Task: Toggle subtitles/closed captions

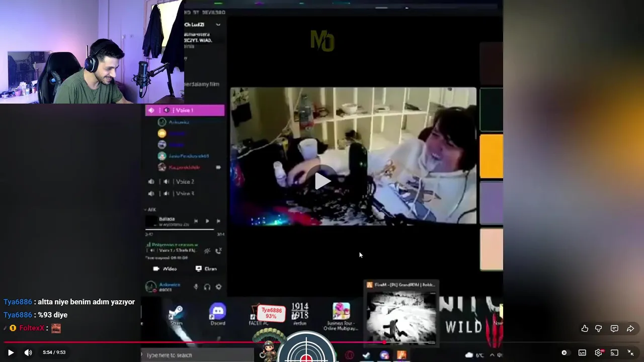Action: point(582,353)
